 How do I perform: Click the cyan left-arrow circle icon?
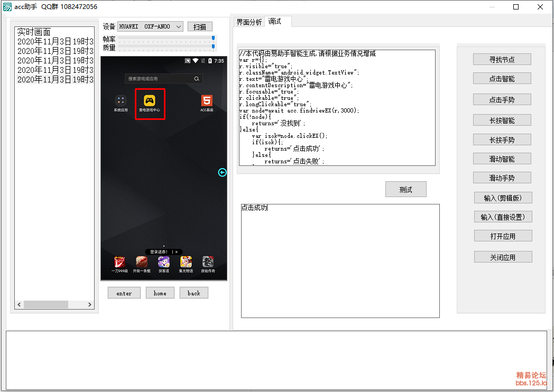click(x=222, y=172)
